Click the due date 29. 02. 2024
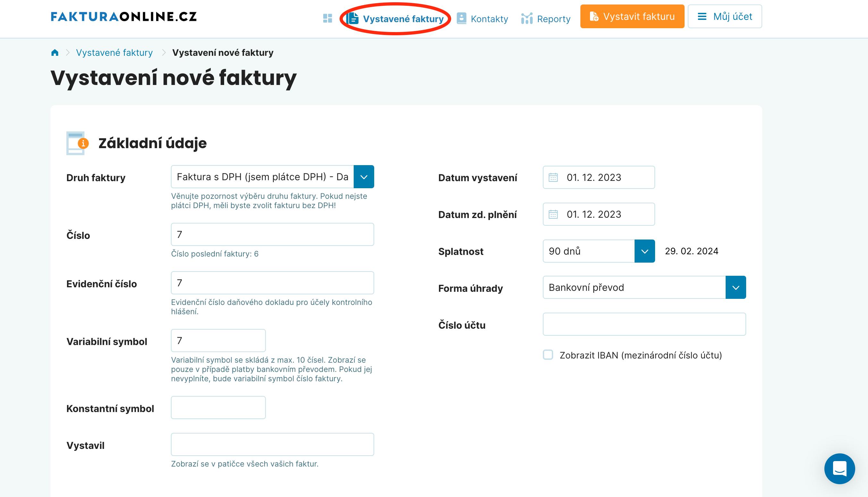 click(x=692, y=251)
